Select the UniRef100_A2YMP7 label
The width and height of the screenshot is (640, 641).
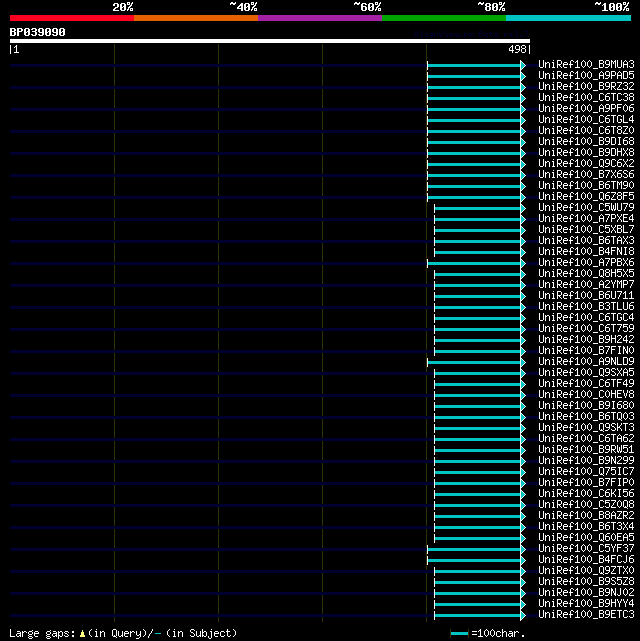pos(586,285)
